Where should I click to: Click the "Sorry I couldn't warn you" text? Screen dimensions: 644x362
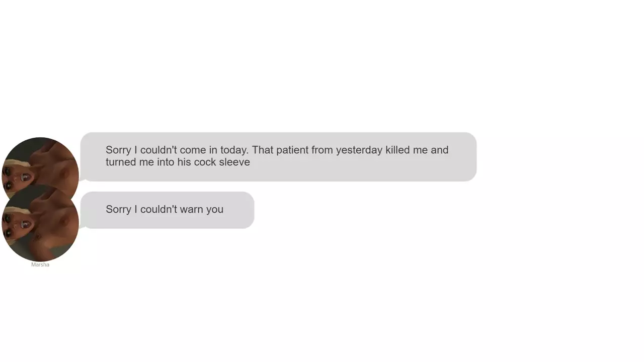click(x=165, y=209)
